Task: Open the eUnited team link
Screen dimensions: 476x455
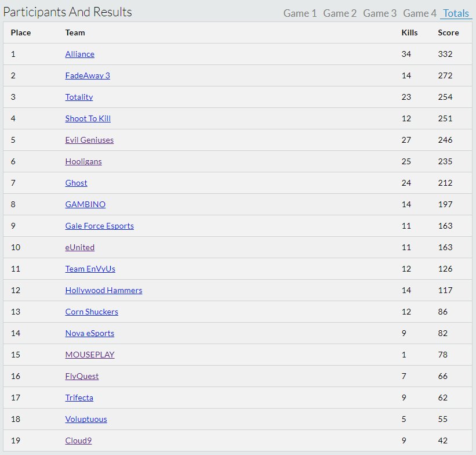Action: (80, 247)
